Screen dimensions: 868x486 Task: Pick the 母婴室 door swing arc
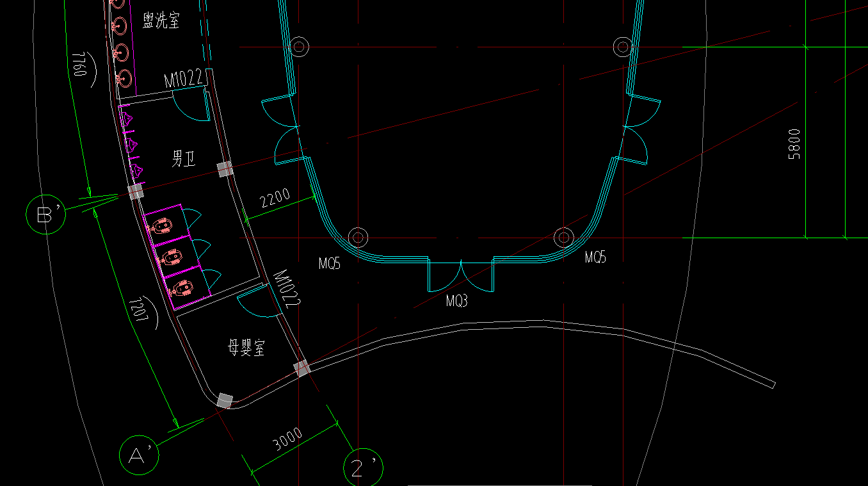(x=260, y=301)
